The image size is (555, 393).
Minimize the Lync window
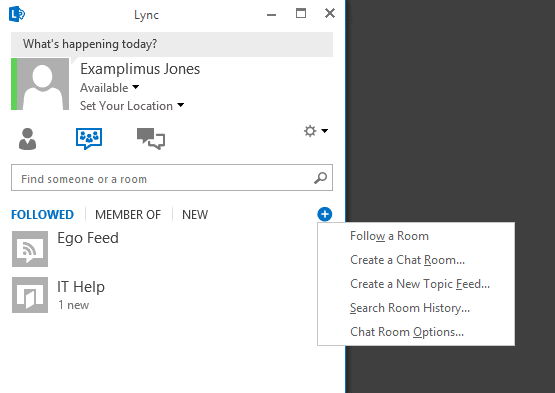[271, 15]
